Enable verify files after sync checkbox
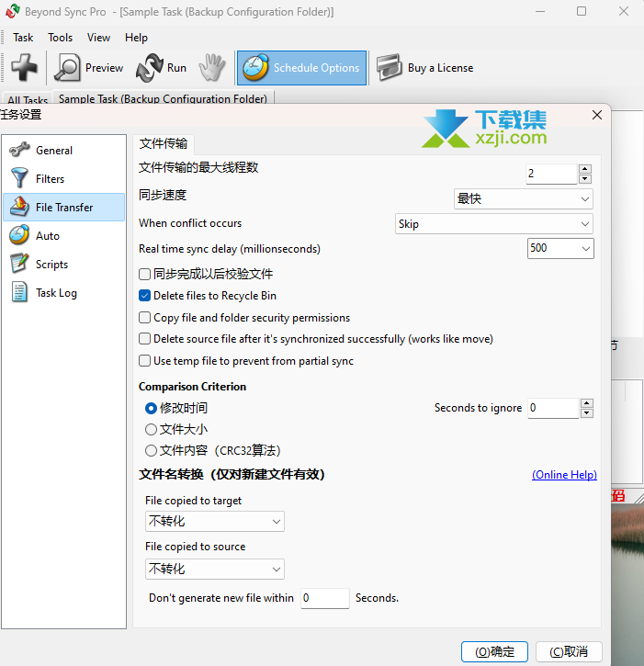This screenshot has width=644, height=666. 144,274
